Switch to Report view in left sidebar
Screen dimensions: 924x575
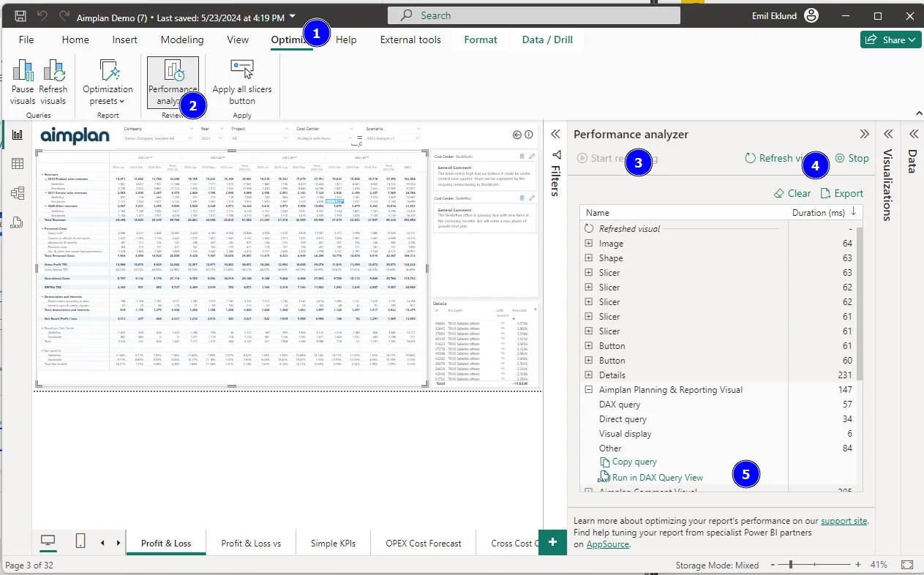pos(17,135)
